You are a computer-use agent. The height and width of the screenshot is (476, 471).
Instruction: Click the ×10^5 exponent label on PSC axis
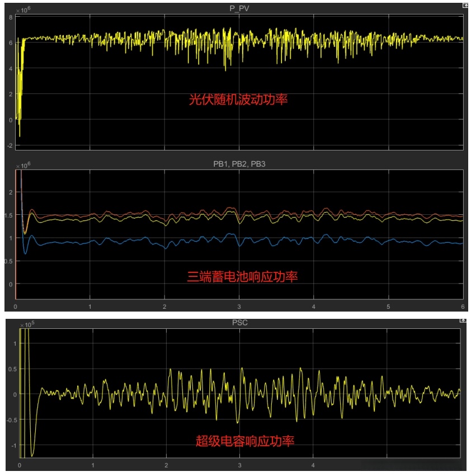(x=27, y=324)
